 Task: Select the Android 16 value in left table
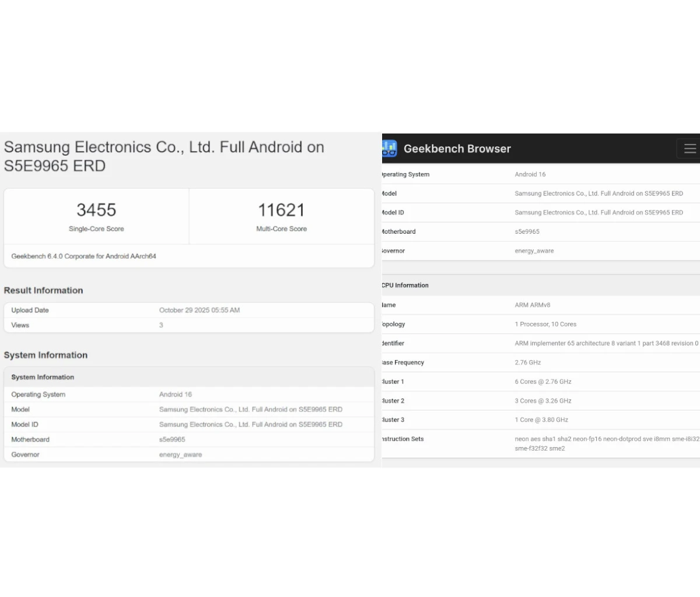pos(175,395)
